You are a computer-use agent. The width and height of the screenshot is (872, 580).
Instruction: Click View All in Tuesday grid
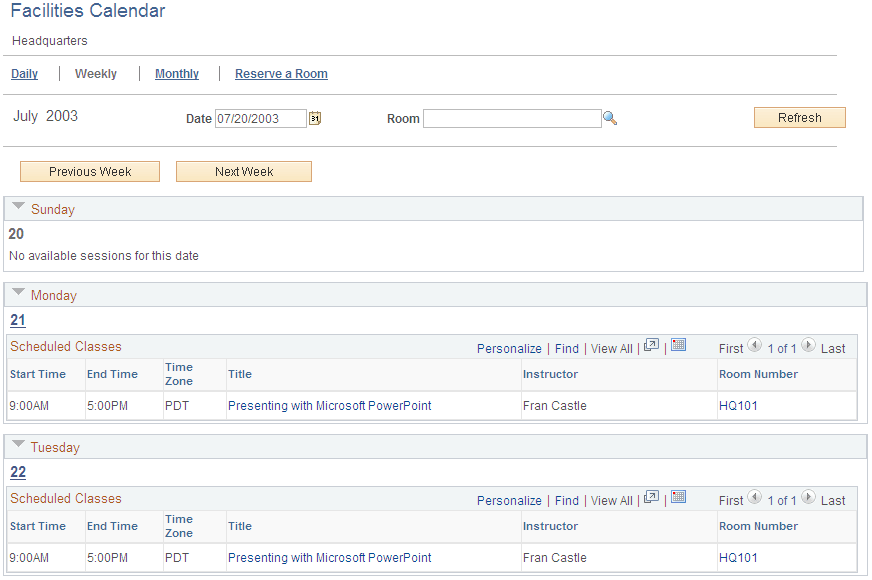coord(612,500)
